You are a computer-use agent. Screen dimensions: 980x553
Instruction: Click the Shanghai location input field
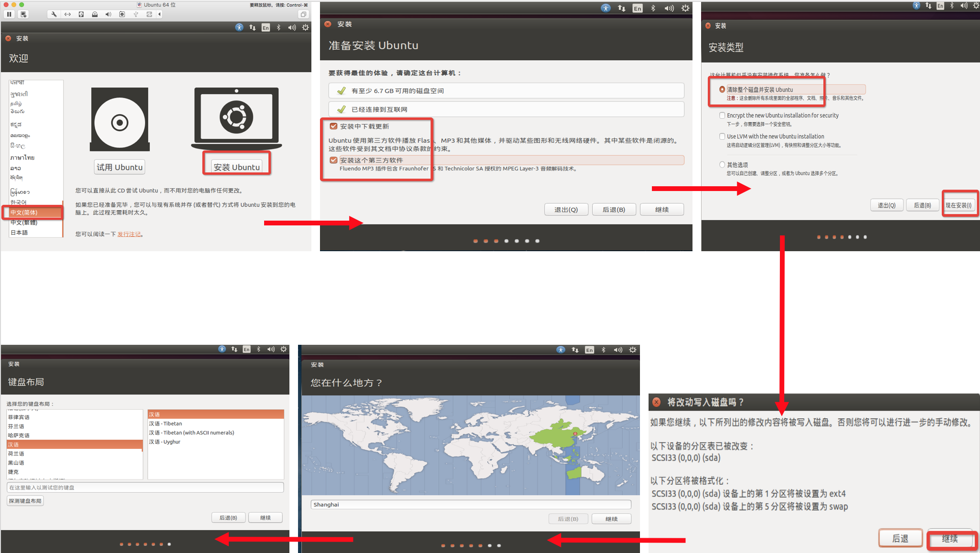[470, 504]
